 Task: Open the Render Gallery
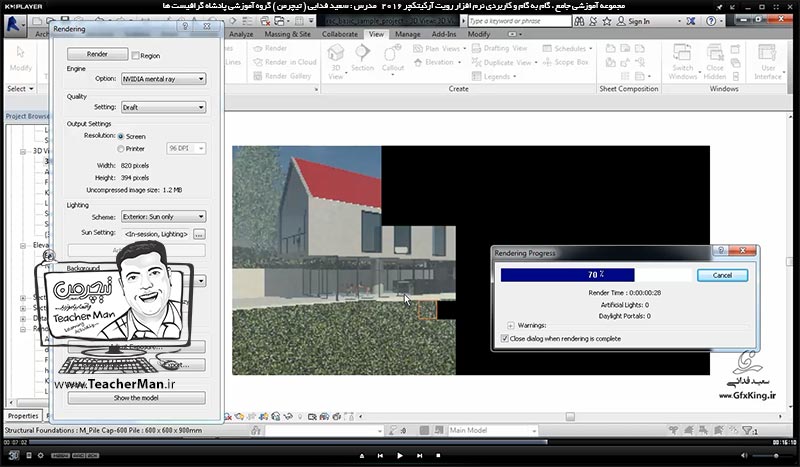[x=282, y=76]
